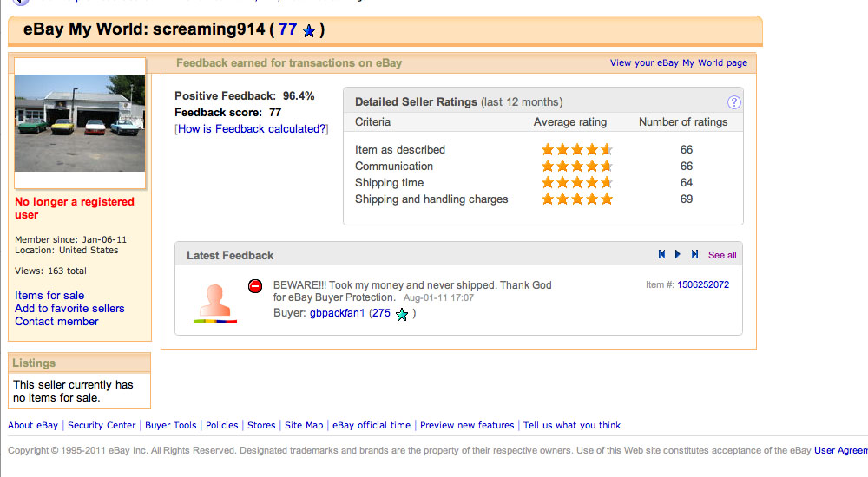Open Buyer Tools footer link
The image size is (868, 477).
coord(170,426)
